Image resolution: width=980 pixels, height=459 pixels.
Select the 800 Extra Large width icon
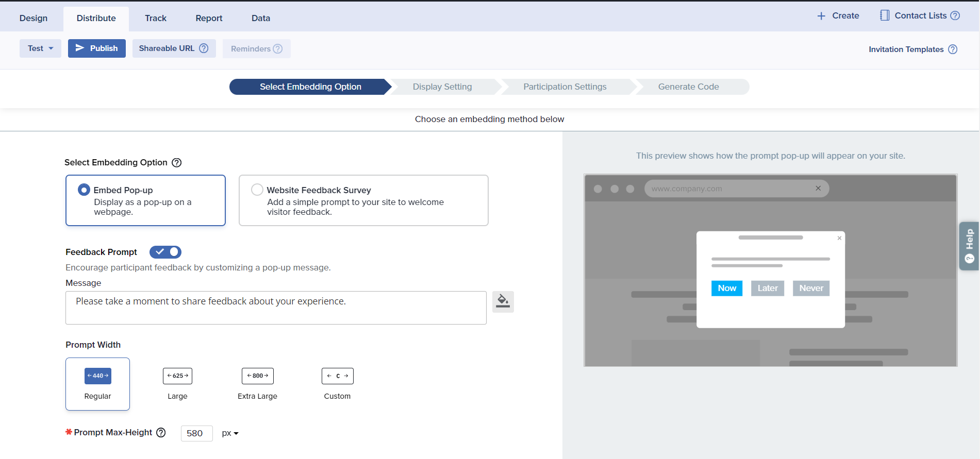tap(257, 376)
